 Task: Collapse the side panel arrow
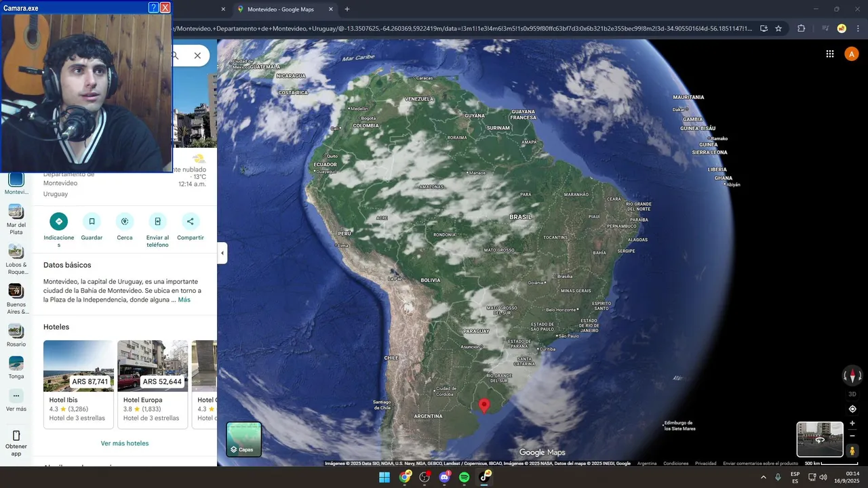(x=222, y=253)
